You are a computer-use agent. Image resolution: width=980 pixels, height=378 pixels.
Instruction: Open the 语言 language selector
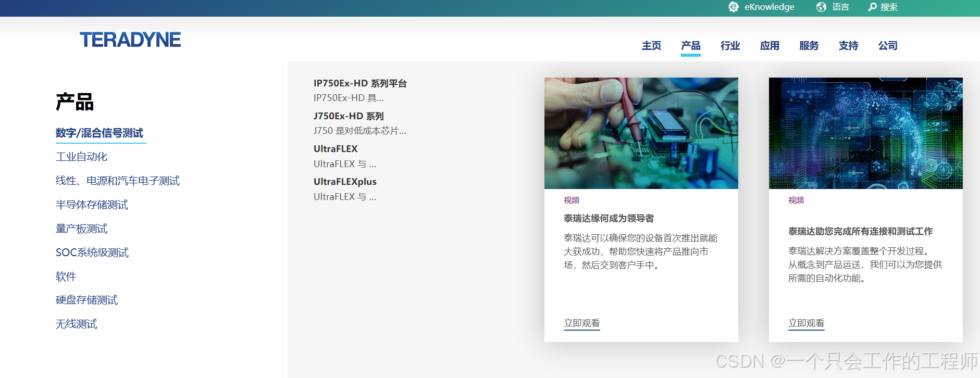coord(840,7)
